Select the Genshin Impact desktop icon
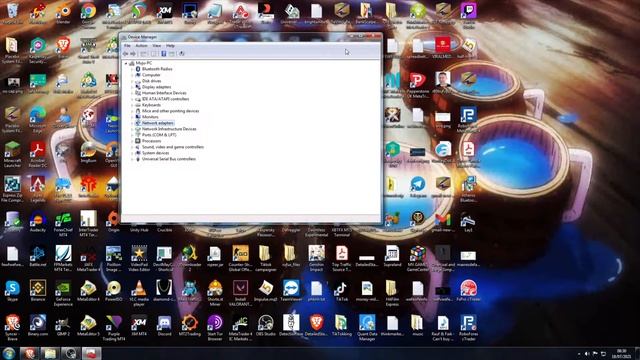Viewport: 640px width, 360px height. [316, 258]
